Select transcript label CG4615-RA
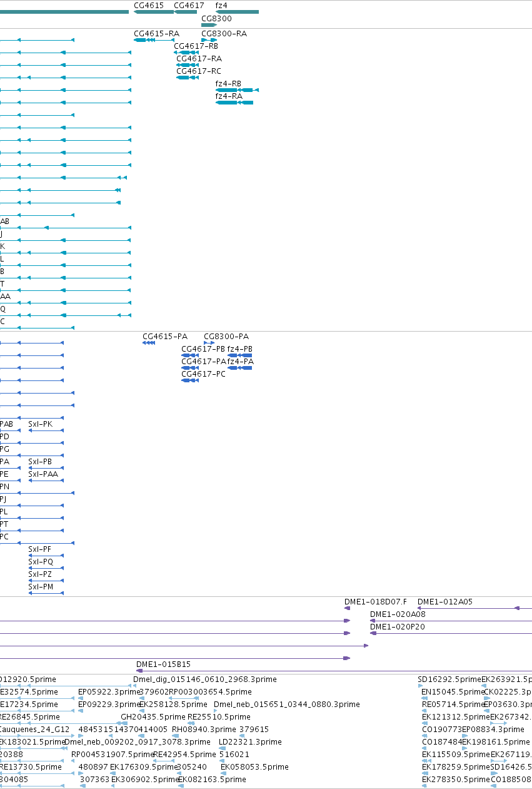Screen dimensions: 532x789 coord(156,34)
